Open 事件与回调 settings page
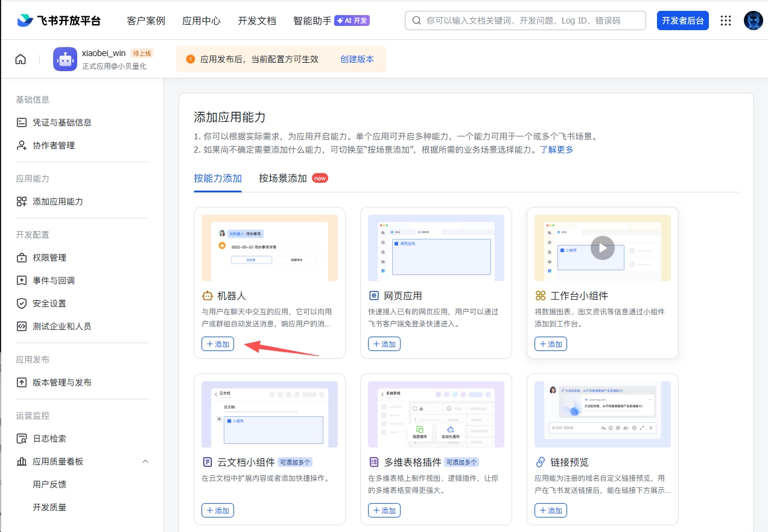The width and height of the screenshot is (768, 532). coord(54,280)
